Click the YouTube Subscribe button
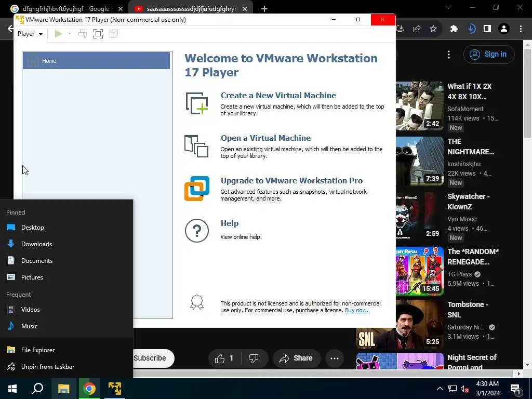532x399 pixels. [153, 358]
